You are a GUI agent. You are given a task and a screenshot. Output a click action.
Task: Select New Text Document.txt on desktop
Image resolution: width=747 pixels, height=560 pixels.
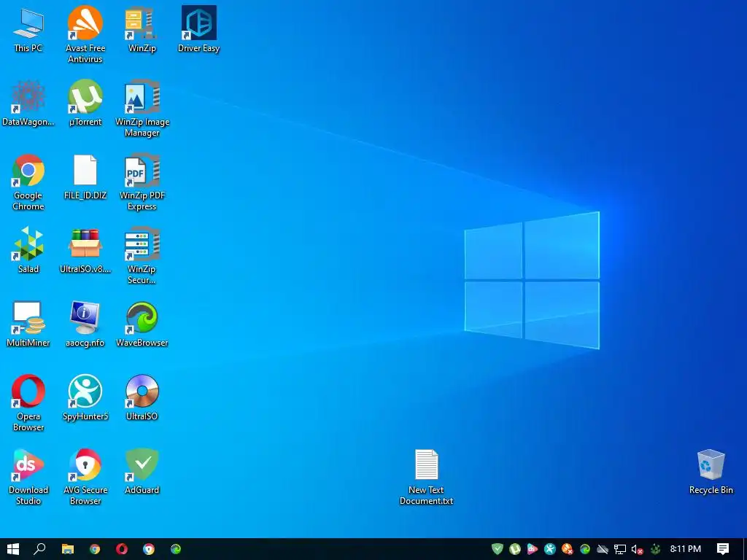click(426, 477)
